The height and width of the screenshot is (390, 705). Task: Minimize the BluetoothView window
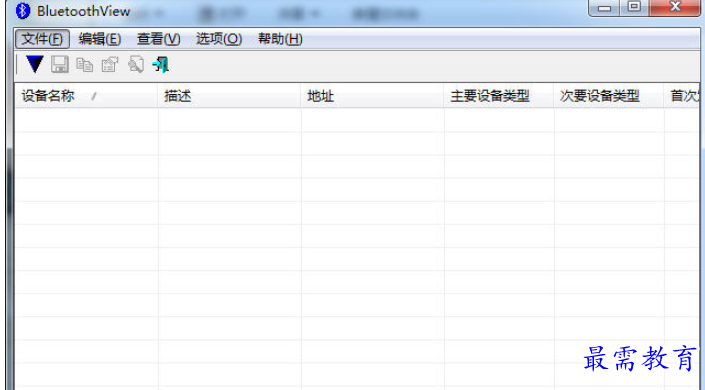point(604,8)
